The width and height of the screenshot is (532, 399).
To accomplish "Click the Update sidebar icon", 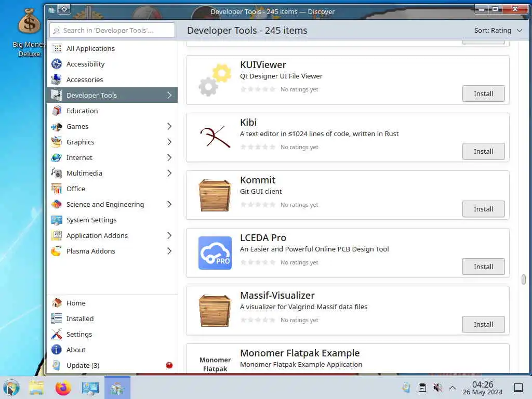I will [57, 365].
